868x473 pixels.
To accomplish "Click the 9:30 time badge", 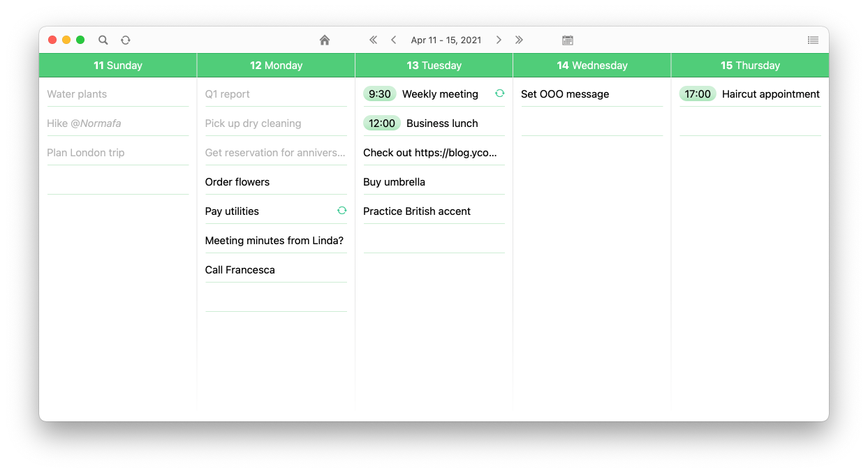I will [380, 94].
